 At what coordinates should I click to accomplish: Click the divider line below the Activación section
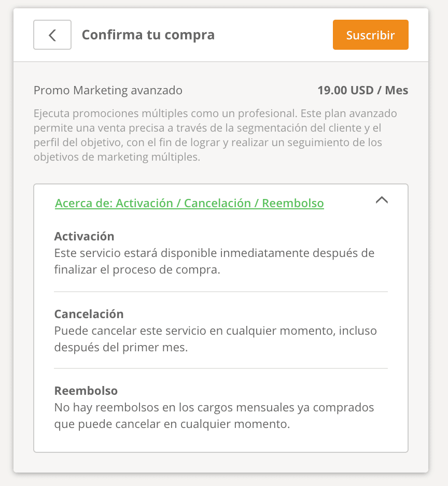[221, 292]
